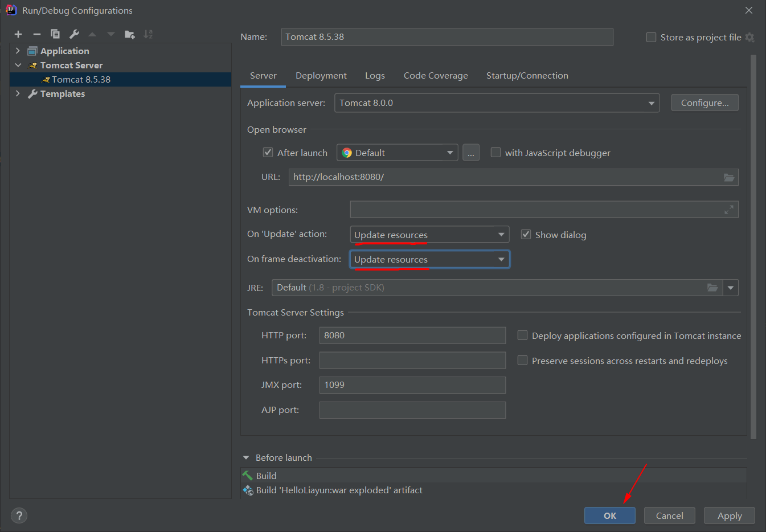Expand the Application tree node
This screenshot has height=532, width=766.
click(18, 51)
